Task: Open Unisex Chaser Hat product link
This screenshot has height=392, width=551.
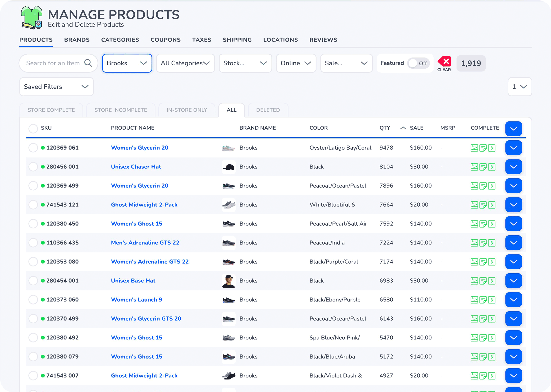Action: pos(136,167)
